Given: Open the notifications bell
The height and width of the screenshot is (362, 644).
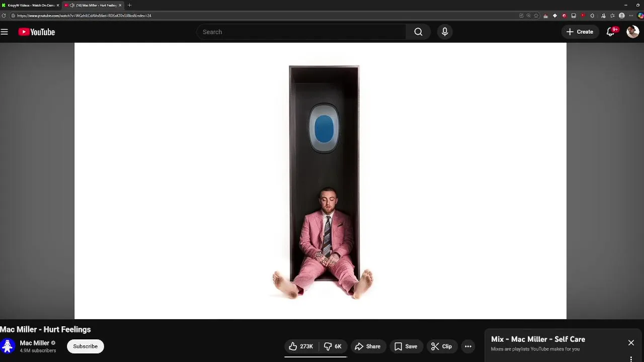Looking at the screenshot, I should tap(611, 32).
